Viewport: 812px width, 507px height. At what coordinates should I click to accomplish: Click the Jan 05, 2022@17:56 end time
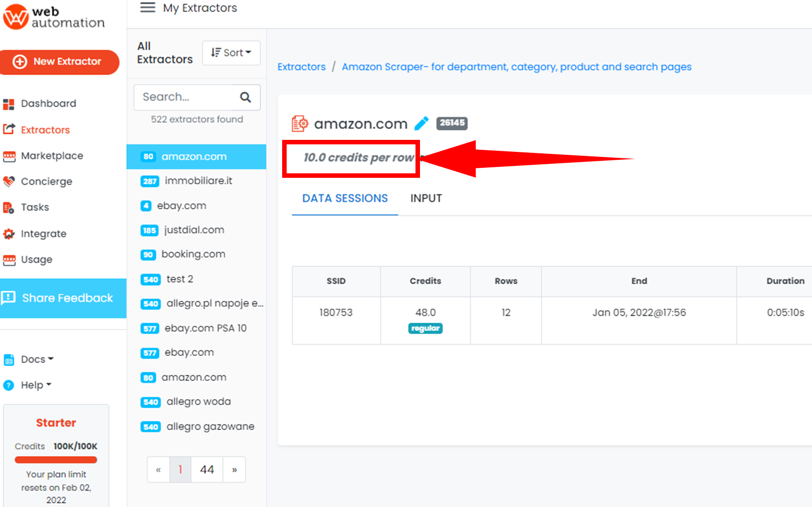pyautogui.click(x=639, y=313)
